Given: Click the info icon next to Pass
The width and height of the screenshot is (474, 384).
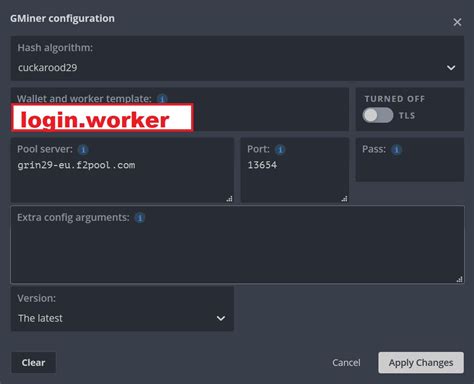Looking at the screenshot, I should pos(396,149).
